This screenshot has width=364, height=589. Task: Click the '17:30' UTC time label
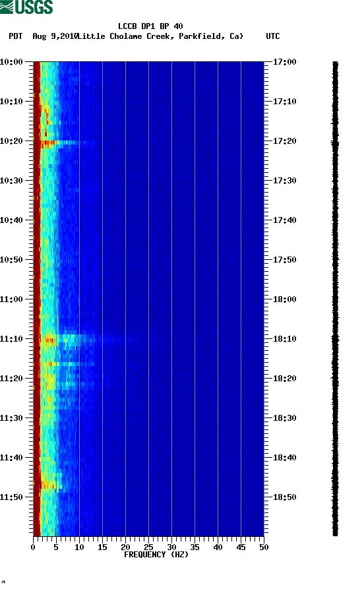point(285,181)
